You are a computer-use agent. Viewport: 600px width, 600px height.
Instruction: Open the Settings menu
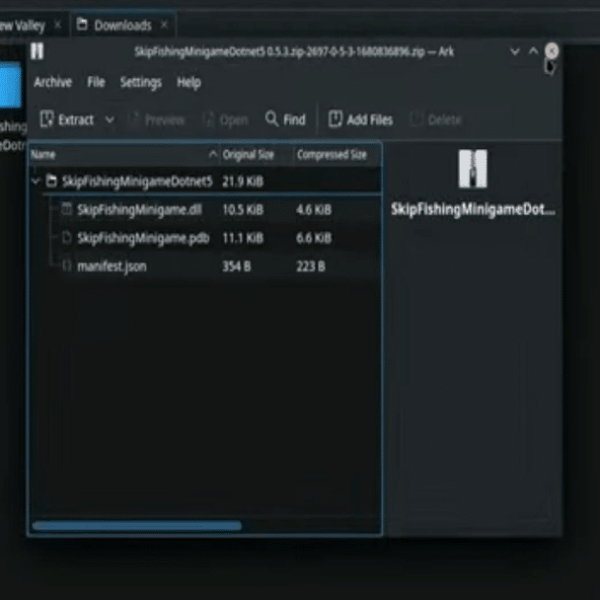click(x=141, y=82)
